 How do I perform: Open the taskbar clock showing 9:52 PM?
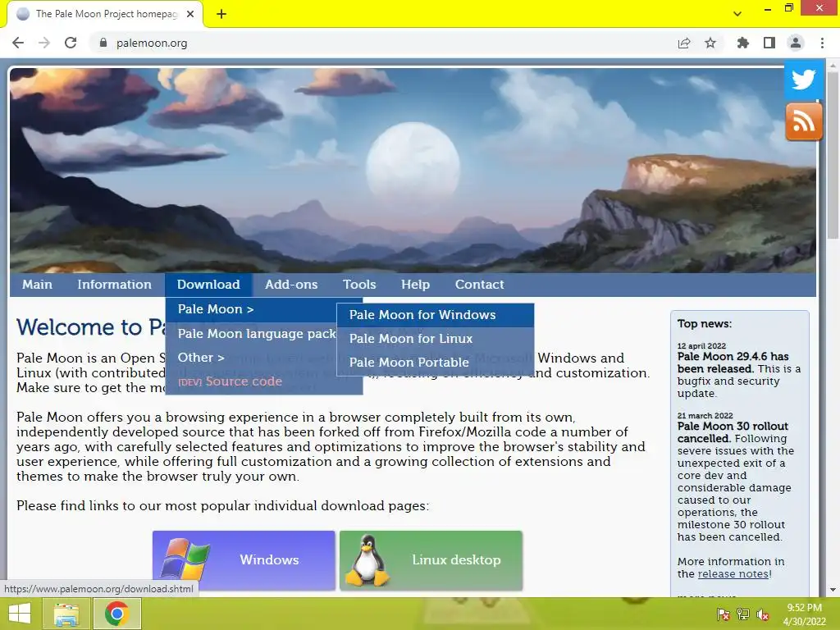click(804, 614)
